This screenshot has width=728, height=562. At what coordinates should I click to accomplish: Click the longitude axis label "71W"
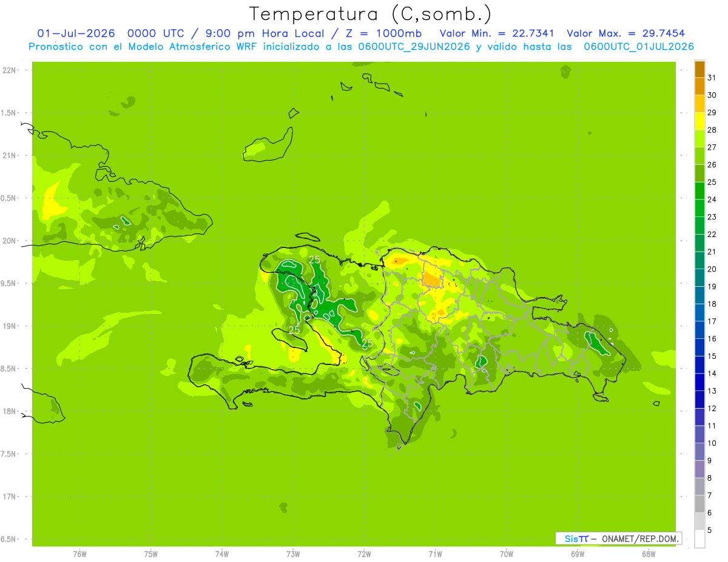click(x=435, y=554)
